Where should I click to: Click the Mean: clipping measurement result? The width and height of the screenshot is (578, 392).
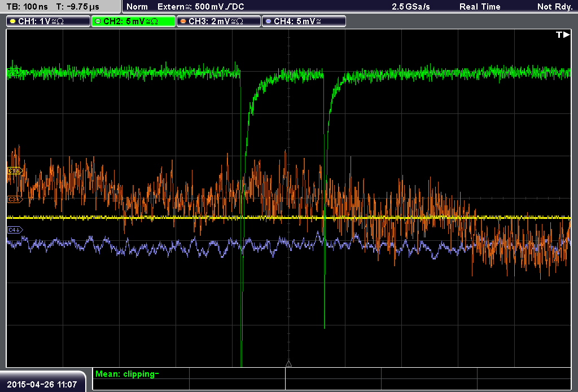coord(127,374)
